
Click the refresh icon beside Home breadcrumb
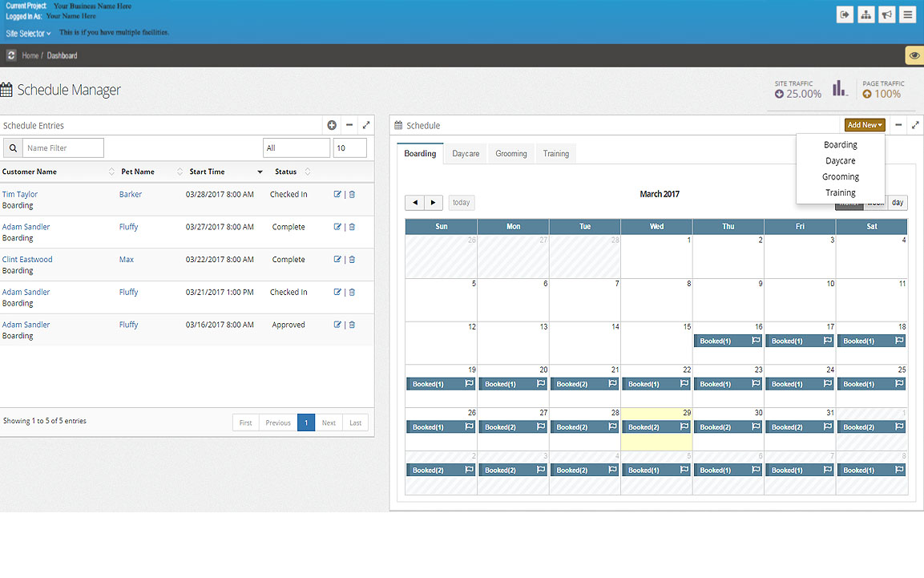[11, 55]
